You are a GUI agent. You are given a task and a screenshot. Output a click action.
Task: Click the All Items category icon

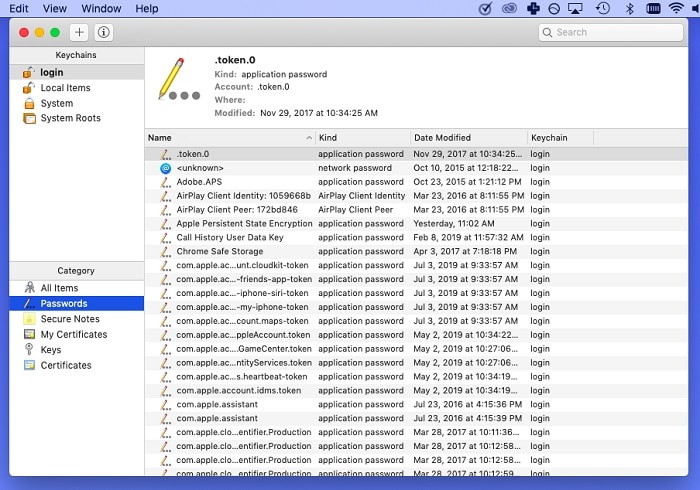(29, 287)
